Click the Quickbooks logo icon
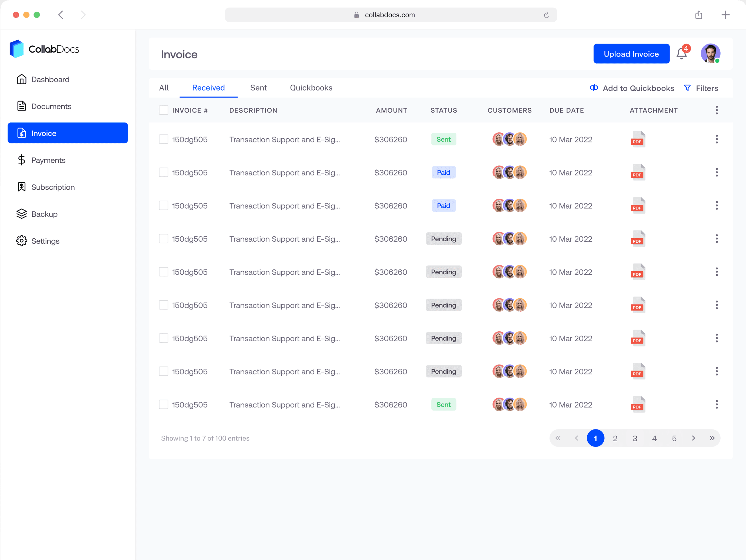The image size is (746, 560). [x=594, y=88]
